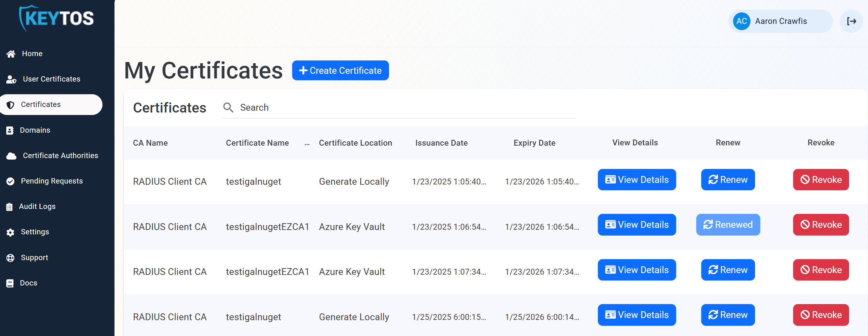Screen dimensions: 868x336
Task: Select the User Certificates people icon
Action: (11, 79)
